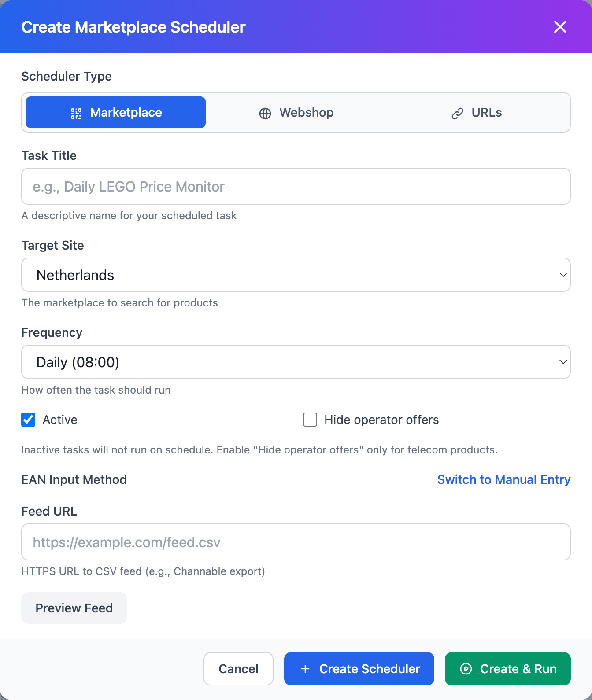Click Switch to Manual Entry link

tap(504, 480)
